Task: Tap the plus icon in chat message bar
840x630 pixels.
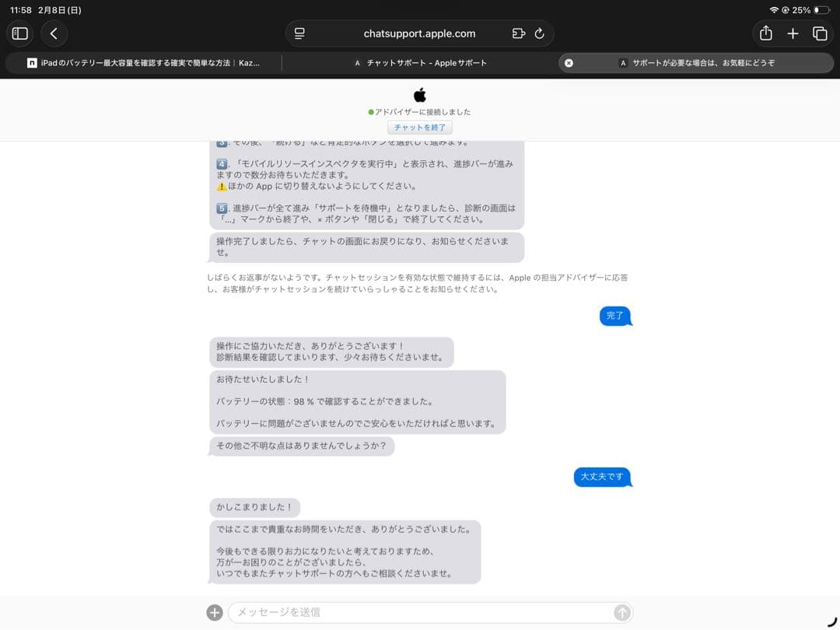Action: (214, 612)
